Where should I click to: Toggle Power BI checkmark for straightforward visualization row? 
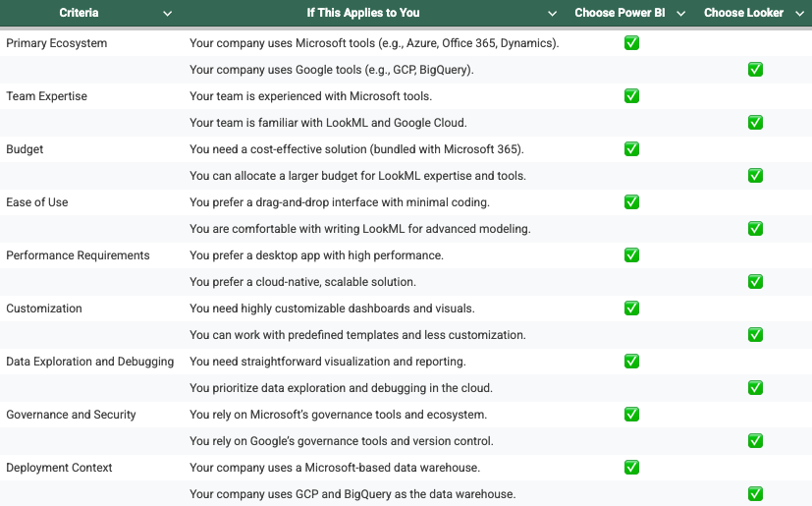point(631,362)
